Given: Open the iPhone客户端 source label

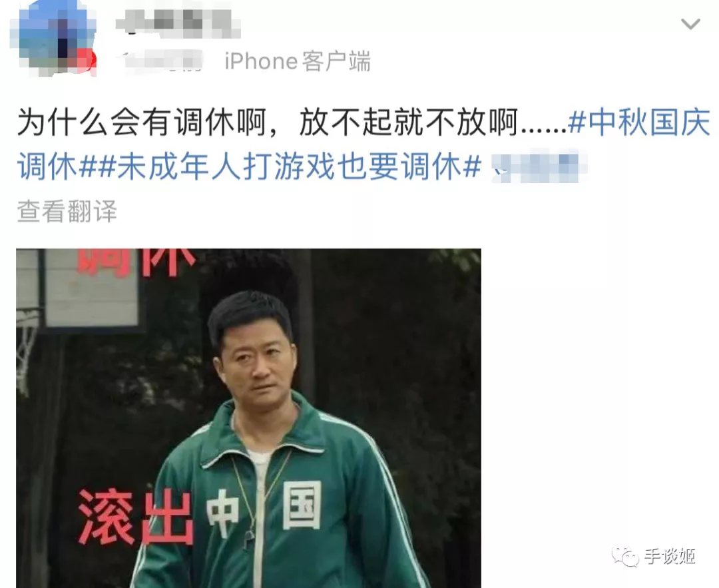Looking at the screenshot, I should [298, 61].
